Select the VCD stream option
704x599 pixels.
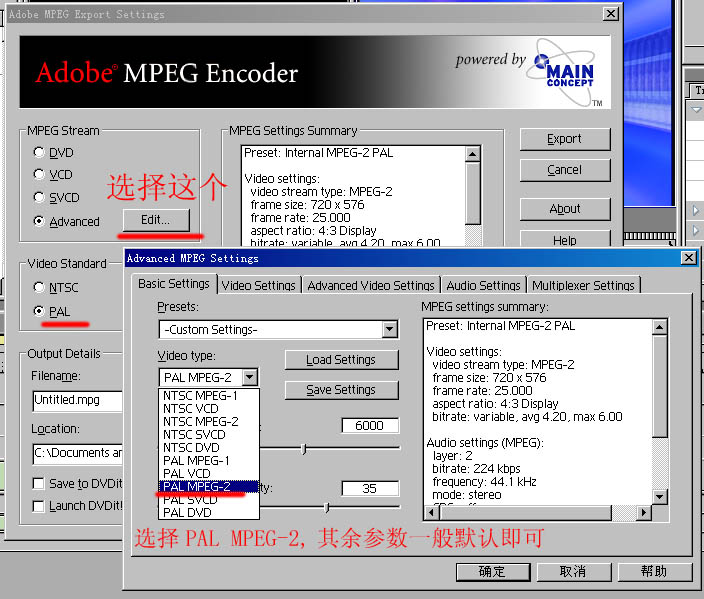click(x=39, y=174)
